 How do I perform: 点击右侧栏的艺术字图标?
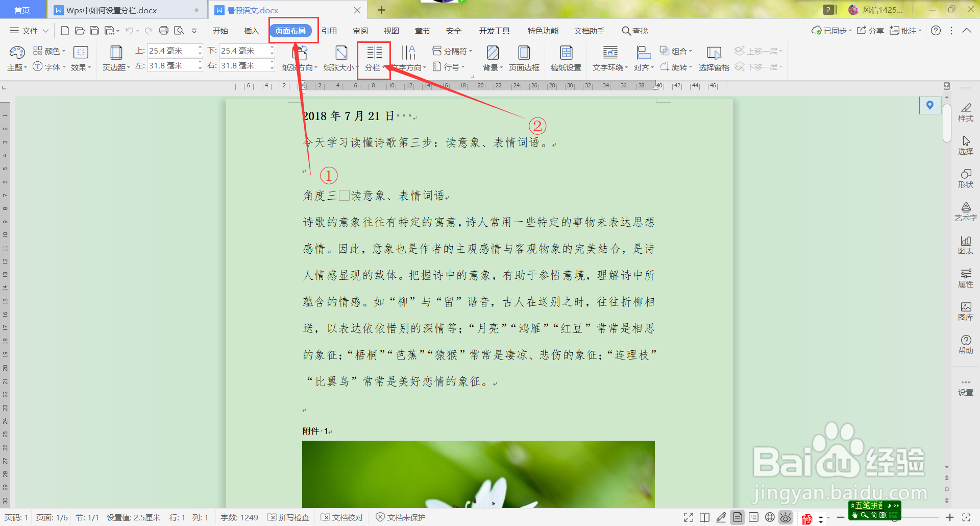pos(966,211)
